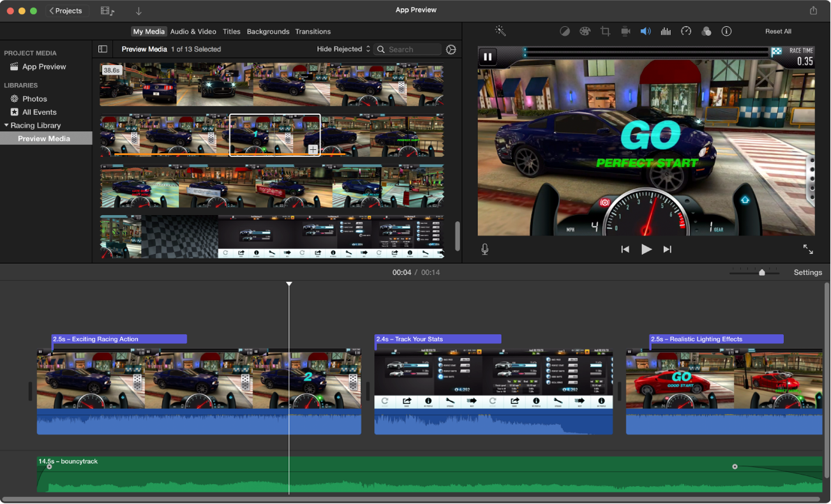Select the cropping tool
The image size is (831, 504).
tap(605, 31)
